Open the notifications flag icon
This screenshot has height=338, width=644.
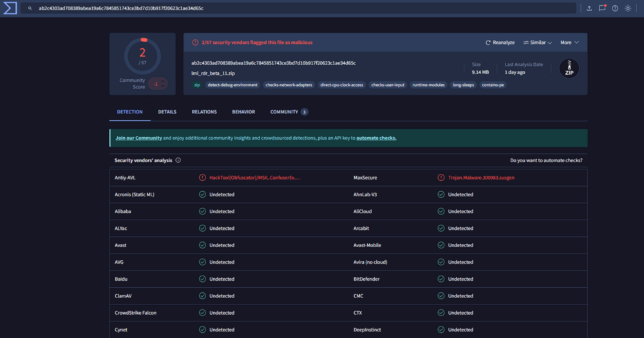click(x=602, y=8)
